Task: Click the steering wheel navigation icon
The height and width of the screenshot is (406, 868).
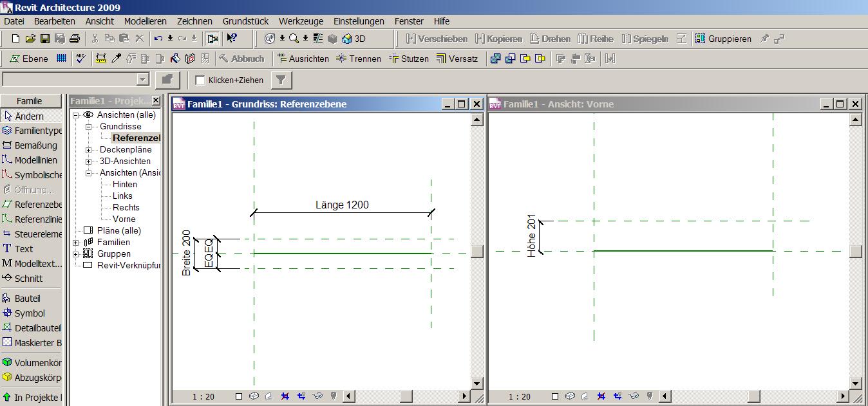Action: click(270, 39)
